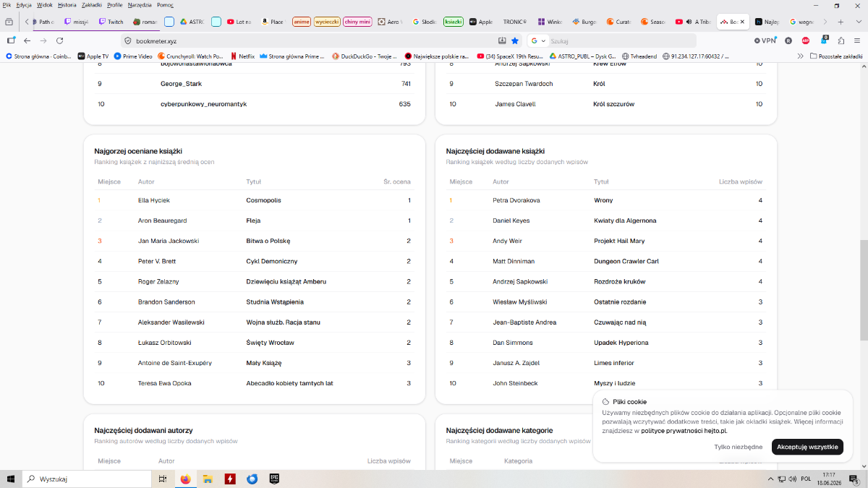Click the Windows Wyszukaj search box
Screen dimensions: 868x488
pyautogui.click(x=88, y=479)
